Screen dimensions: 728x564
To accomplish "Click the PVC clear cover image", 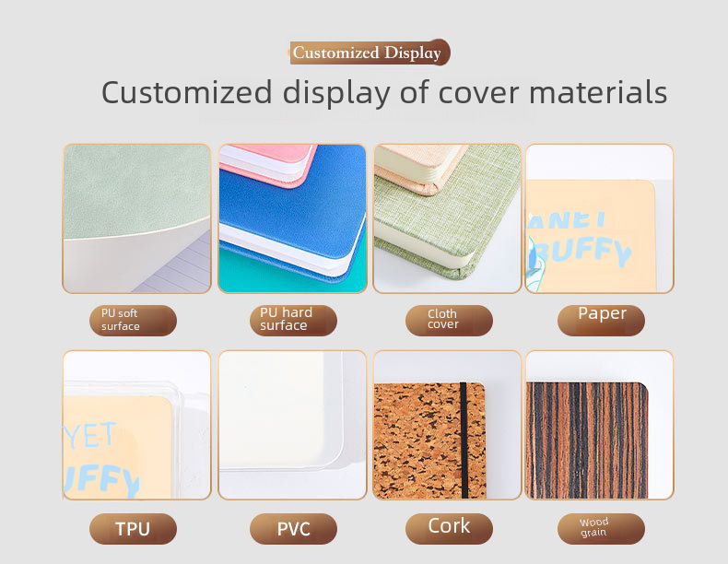I will [x=292, y=425].
